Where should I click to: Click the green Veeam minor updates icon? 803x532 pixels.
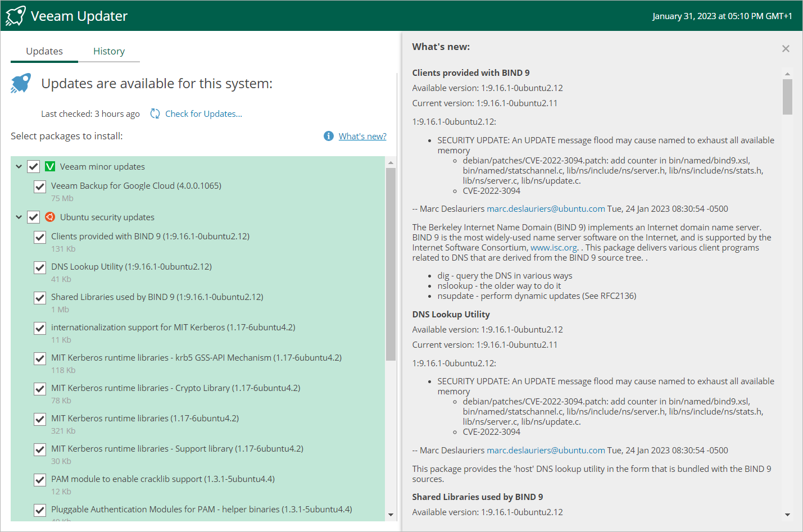[x=50, y=166]
